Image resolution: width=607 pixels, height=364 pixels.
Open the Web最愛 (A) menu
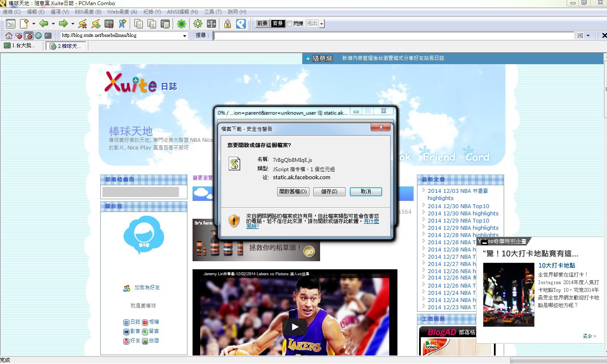click(x=122, y=12)
